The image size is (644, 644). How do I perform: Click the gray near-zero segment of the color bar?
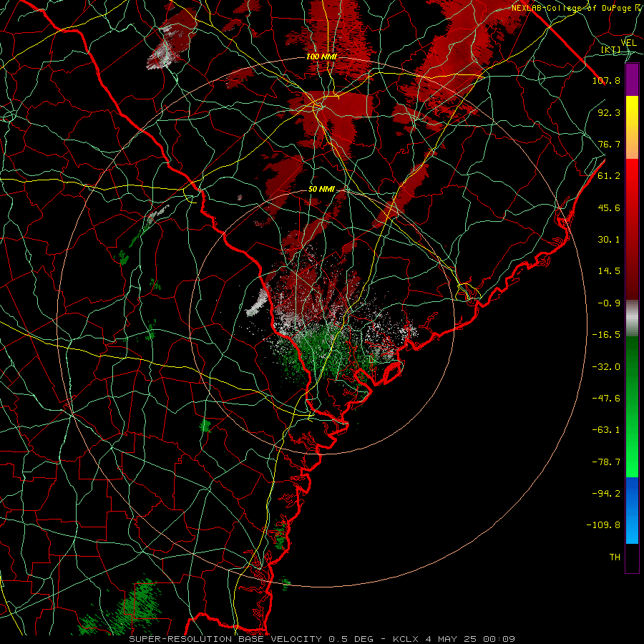(x=632, y=318)
